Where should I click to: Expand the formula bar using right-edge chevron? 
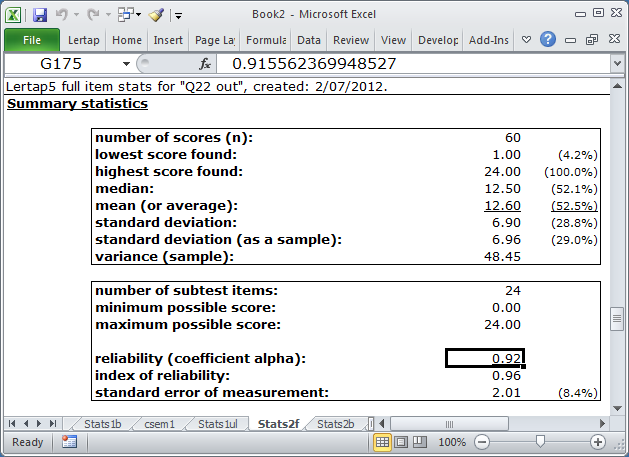click(618, 64)
